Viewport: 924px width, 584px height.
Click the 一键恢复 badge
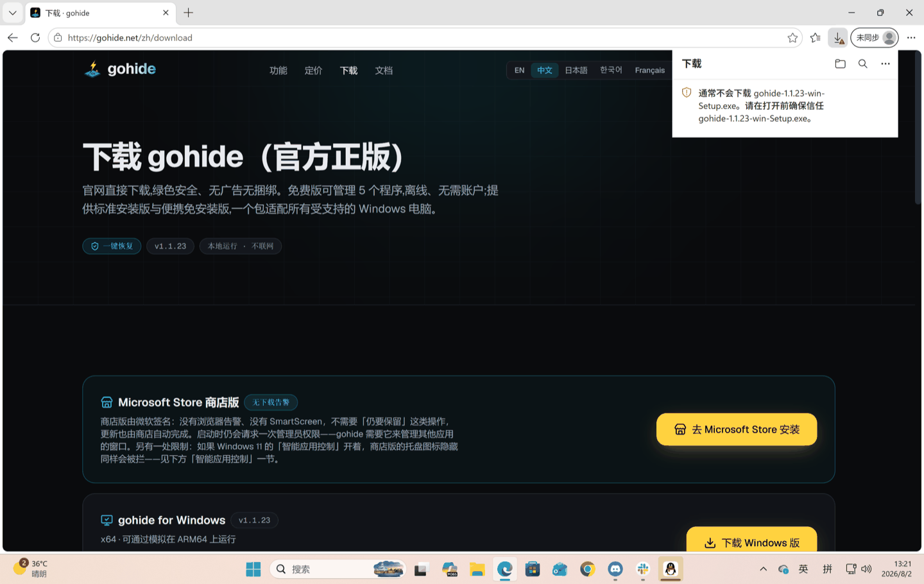112,246
